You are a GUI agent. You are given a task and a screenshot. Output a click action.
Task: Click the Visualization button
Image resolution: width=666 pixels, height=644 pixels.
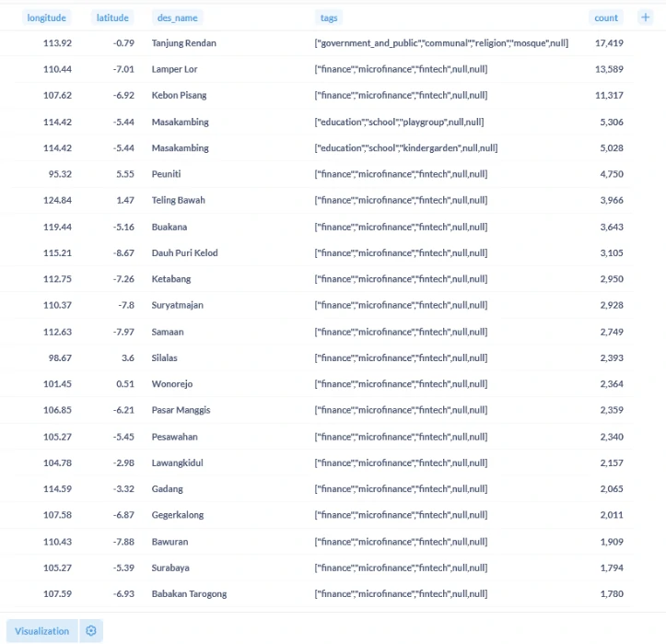[x=41, y=631]
